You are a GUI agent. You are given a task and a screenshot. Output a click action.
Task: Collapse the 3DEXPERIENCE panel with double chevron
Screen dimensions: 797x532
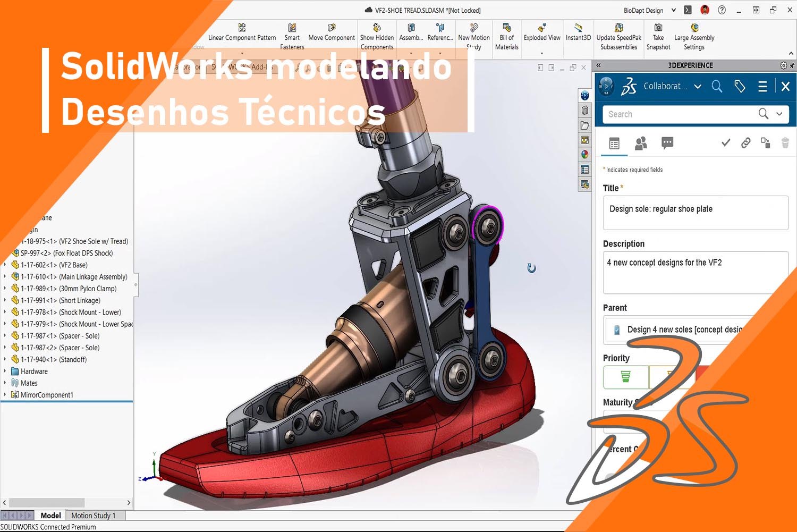coord(598,65)
